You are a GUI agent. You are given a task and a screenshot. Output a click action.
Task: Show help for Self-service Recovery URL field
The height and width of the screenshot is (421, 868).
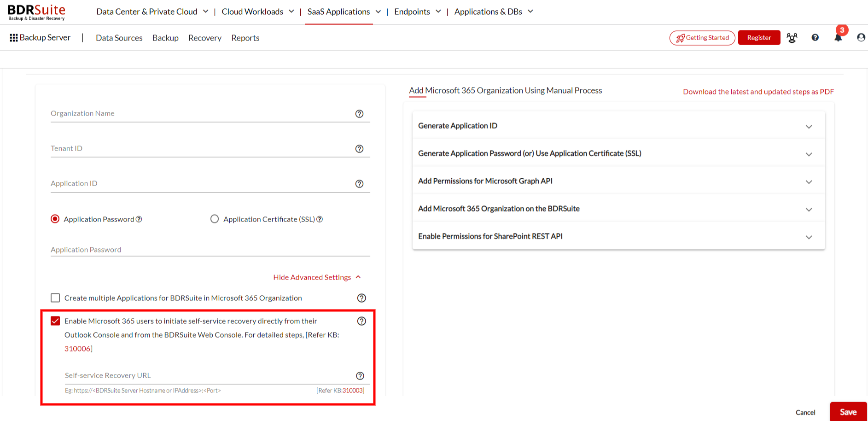360,376
